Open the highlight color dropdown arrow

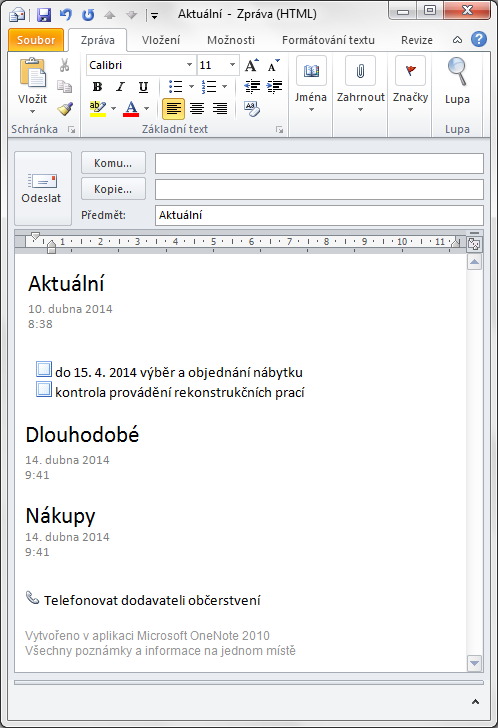tap(114, 109)
